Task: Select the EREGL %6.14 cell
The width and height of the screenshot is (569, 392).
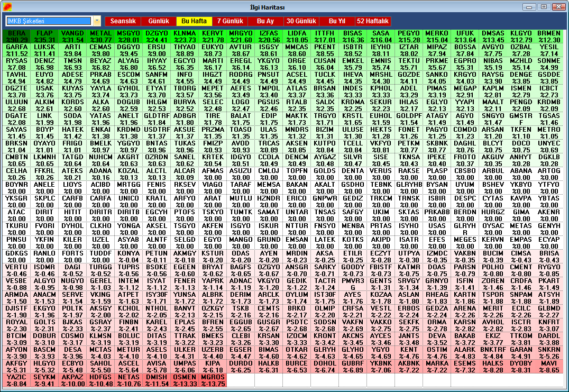Action: (241, 64)
